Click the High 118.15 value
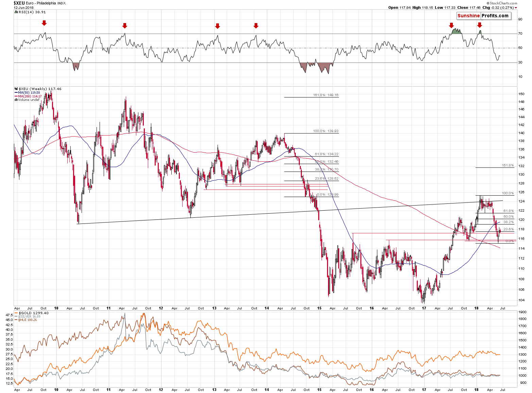Image resolution: width=532 pixels, height=393 pixels. [x=423, y=7]
